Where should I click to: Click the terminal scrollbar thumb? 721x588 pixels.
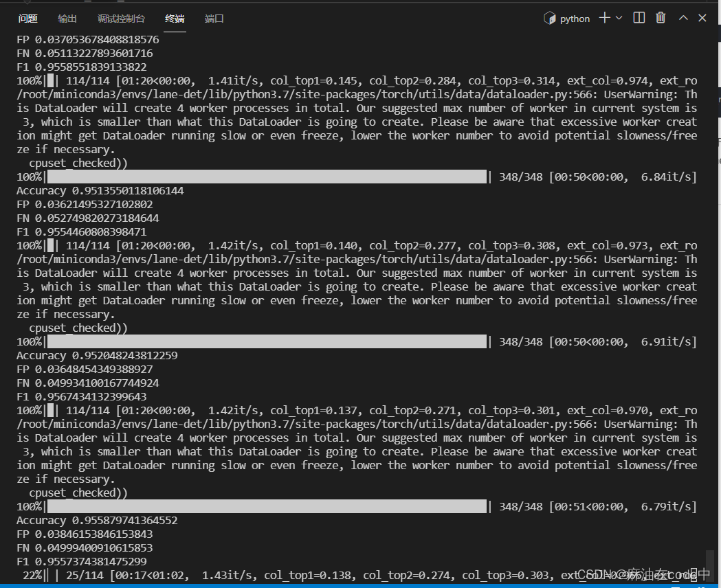tap(711, 566)
